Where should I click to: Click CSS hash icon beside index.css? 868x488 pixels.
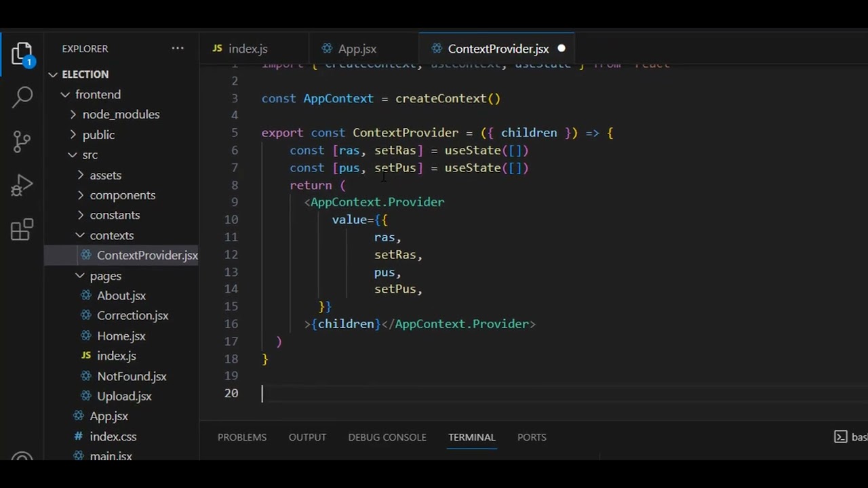(x=79, y=436)
